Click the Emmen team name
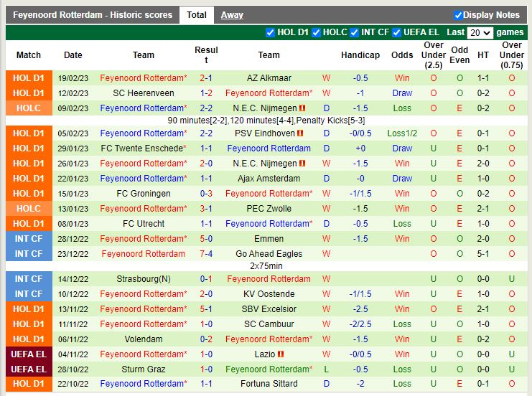 point(269,239)
